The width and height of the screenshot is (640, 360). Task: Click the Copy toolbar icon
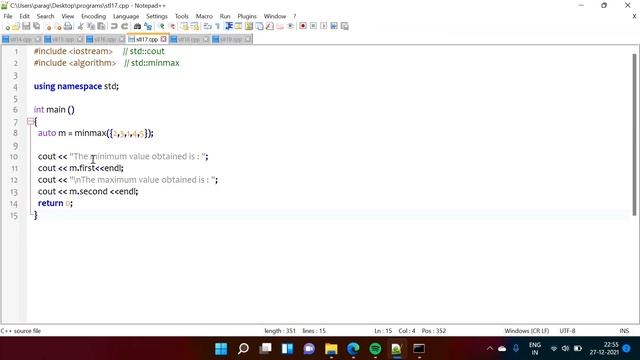click(x=91, y=27)
